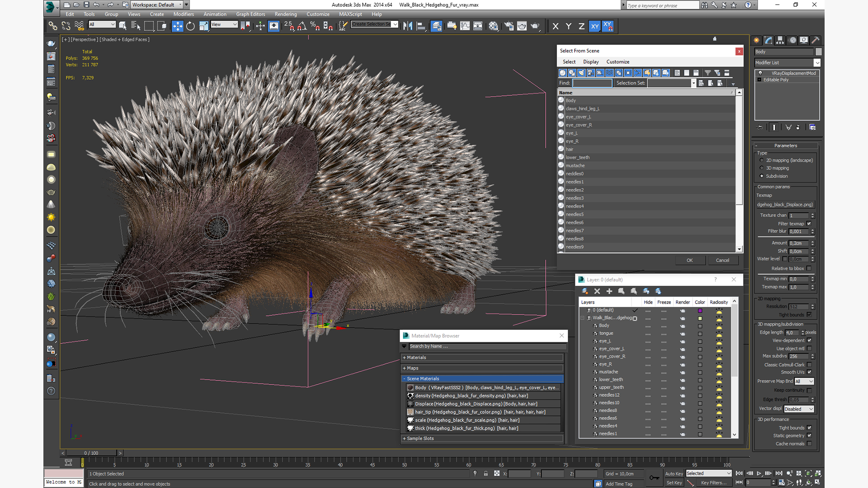The image size is (868, 488).
Task: Click the Play Animation button
Action: 759,474
